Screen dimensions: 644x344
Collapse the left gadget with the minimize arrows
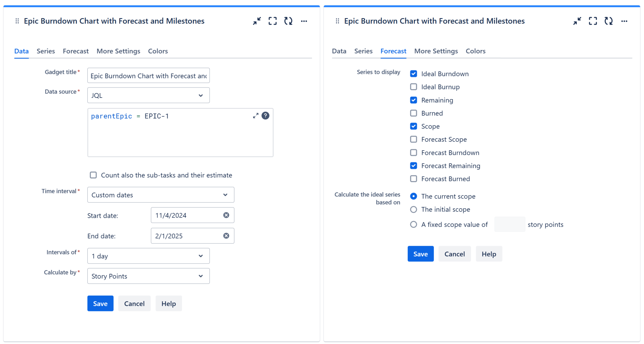coord(257,21)
